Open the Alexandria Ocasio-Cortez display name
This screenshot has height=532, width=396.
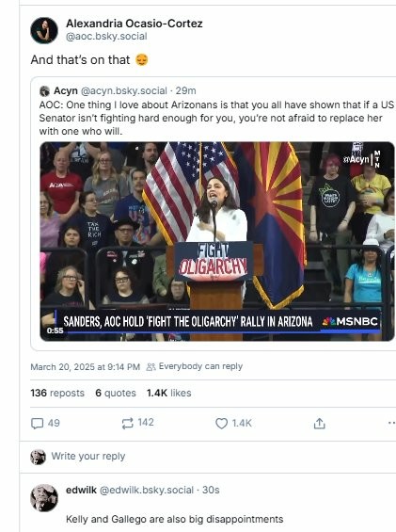click(x=135, y=24)
